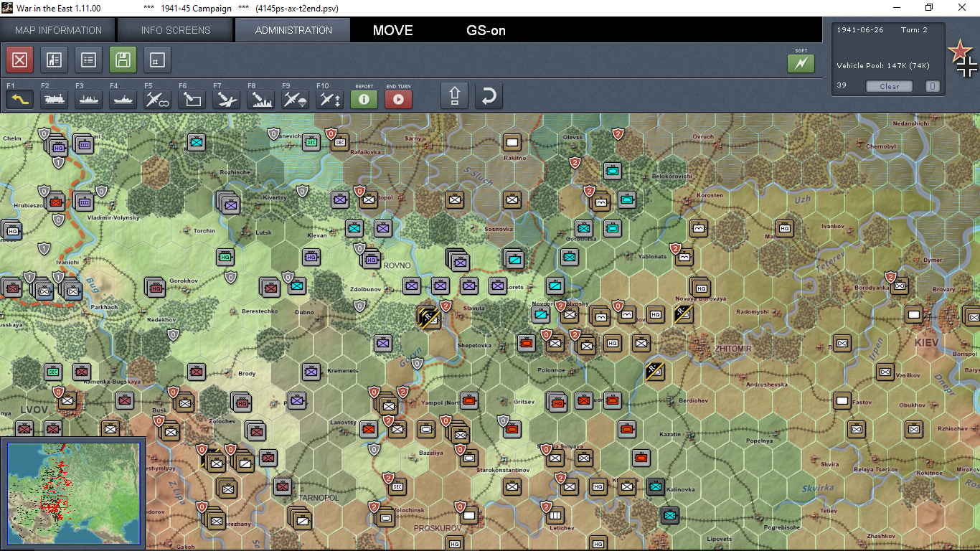
Task: Click the Vehicle Pool: 147K (74K) text
Action: click(x=883, y=66)
